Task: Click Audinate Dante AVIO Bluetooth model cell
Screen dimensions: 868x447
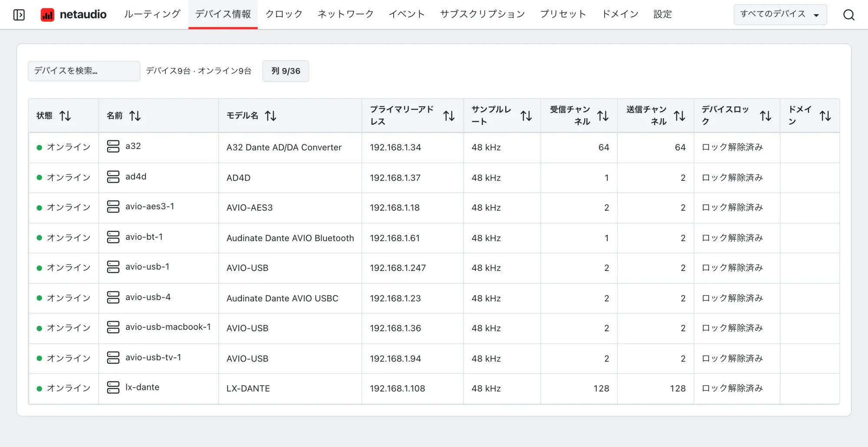Action: [290, 238]
